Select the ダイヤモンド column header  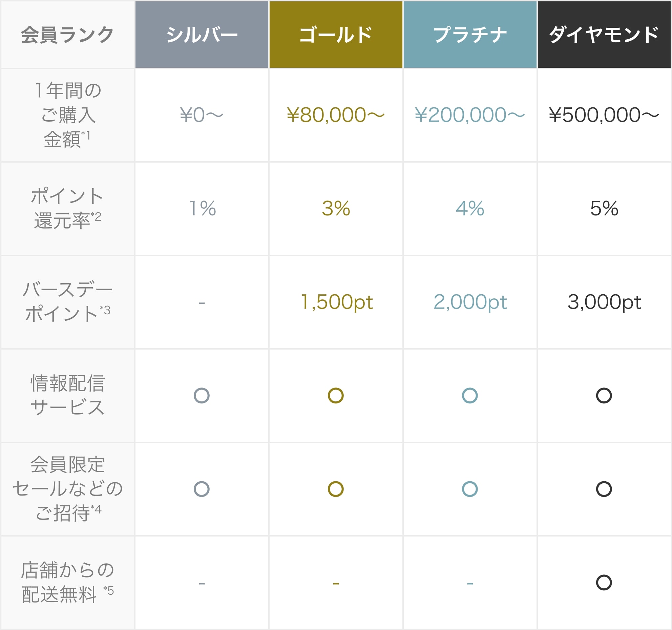(x=604, y=35)
